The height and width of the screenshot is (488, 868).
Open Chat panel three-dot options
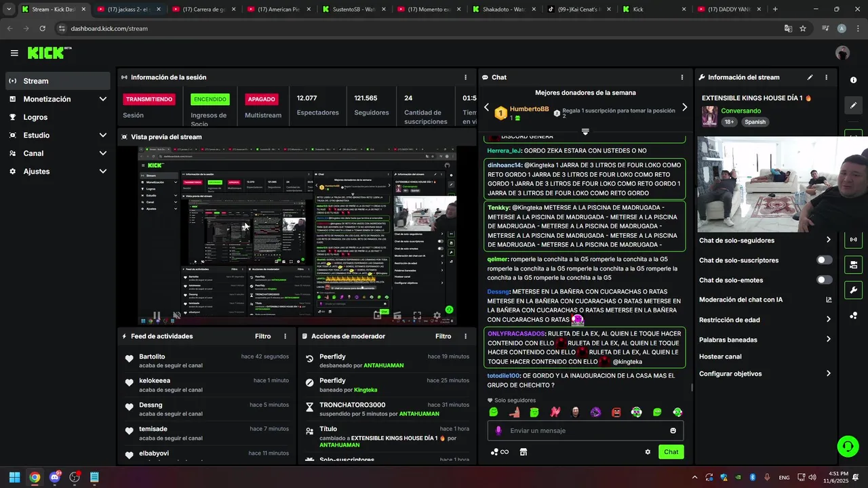click(682, 77)
